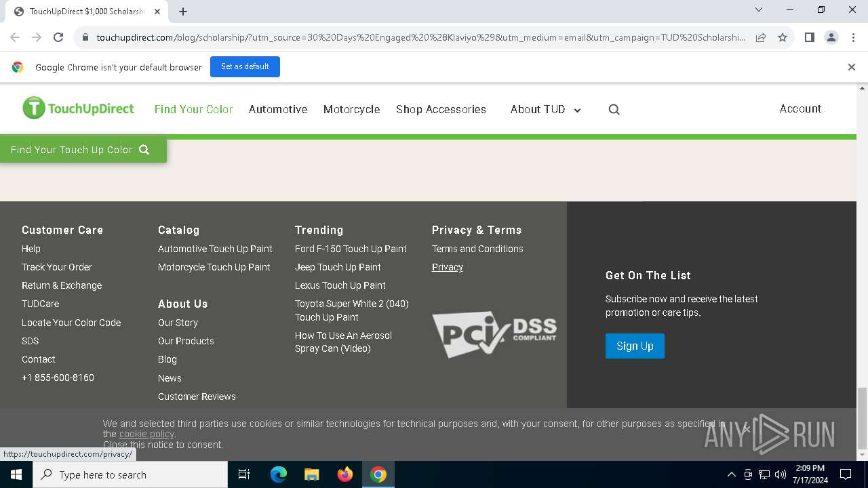Open a new browser tab
The height and width of the screenshot is (488, 868).
pyautogui.click(x=183, y=11)
